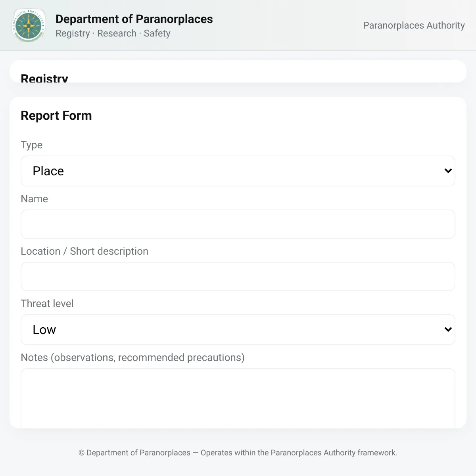
Task: Click the chevron arrow on Threat level dropdown
Action: [x=448, y=330]
